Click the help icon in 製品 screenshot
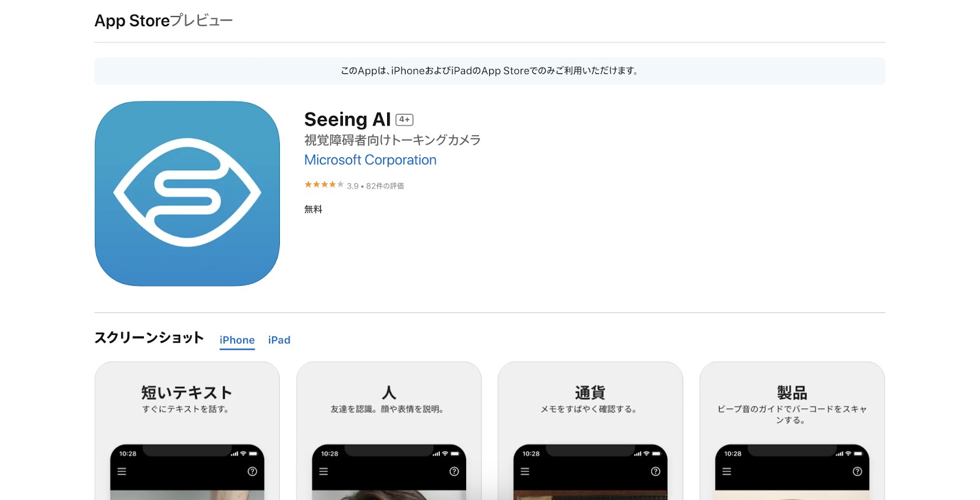This screenshot has width=980, height=500. (858, 472)
